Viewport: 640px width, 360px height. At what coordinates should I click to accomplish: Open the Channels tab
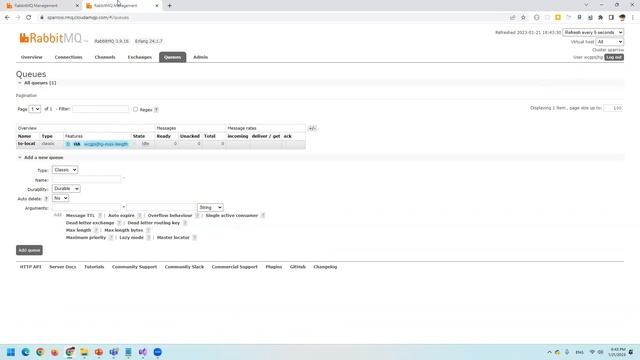[x=105, y=57]
